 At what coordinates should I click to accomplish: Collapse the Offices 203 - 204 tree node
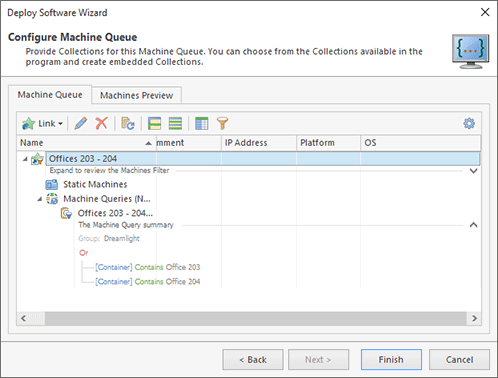pos(25,159)
